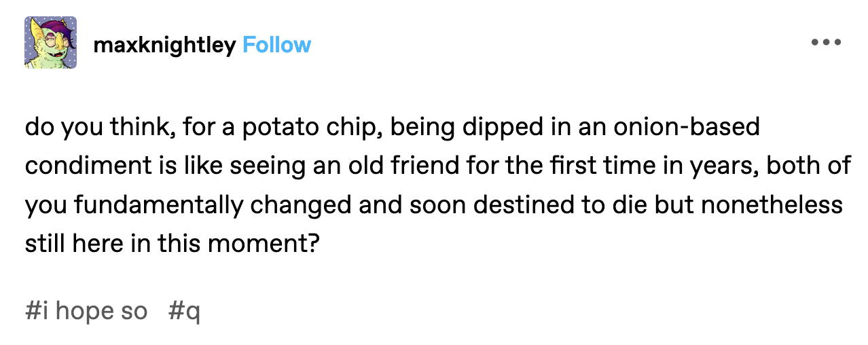Follow the maxknightley blog
The image size is (868, 345).
(276, 46)
